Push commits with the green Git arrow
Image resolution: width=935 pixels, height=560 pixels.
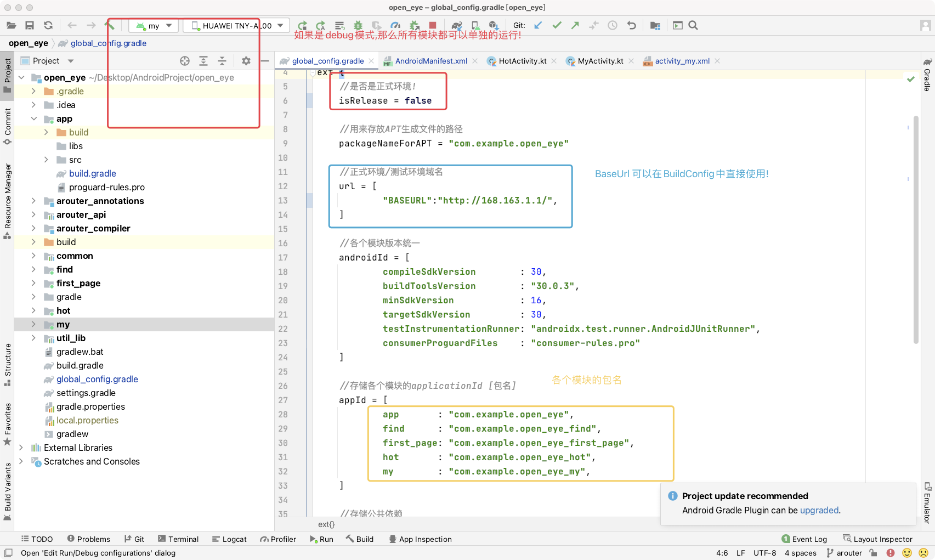575,25
